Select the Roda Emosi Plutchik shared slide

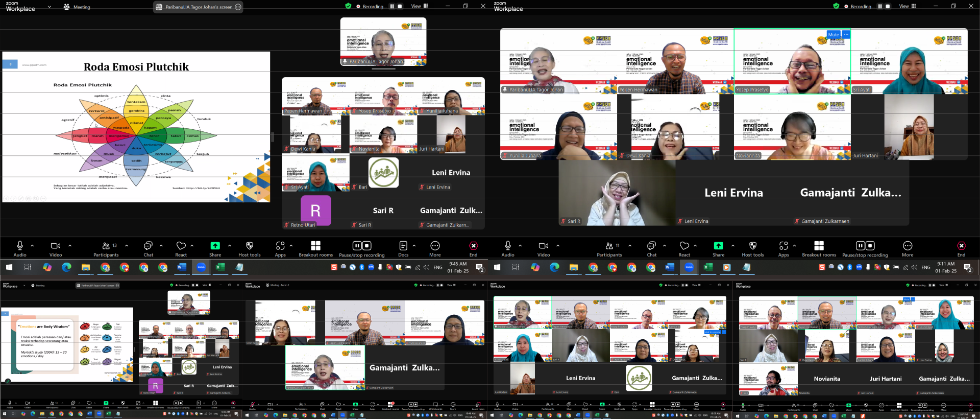tap(136, 127)
